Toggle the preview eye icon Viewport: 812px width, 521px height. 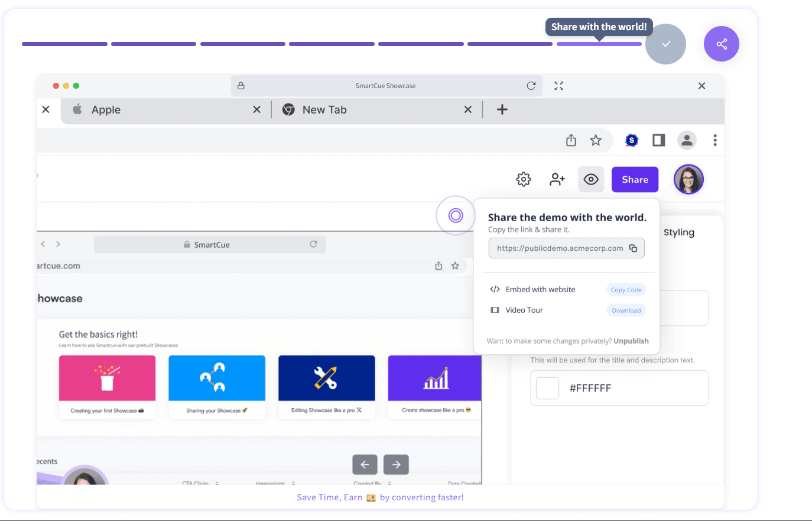tap(591, 179)
